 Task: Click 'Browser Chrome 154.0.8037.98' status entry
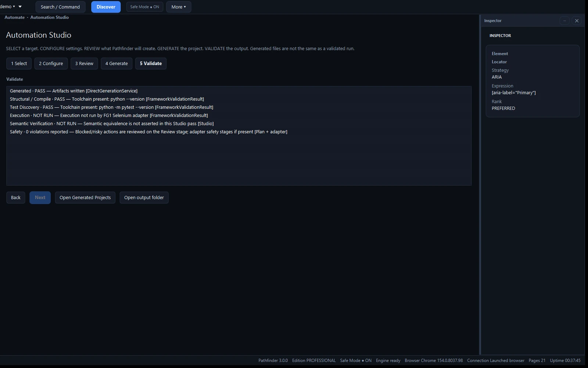[x=434, y=361]
